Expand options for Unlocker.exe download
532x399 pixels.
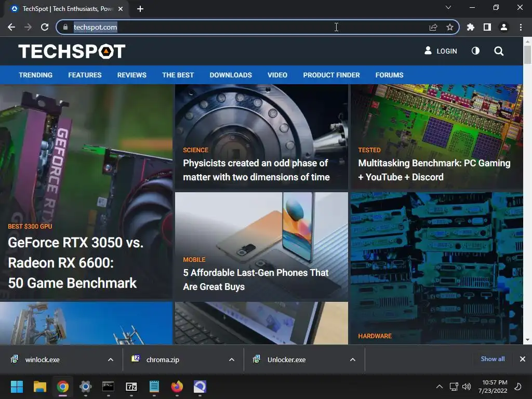pos(353,360)
